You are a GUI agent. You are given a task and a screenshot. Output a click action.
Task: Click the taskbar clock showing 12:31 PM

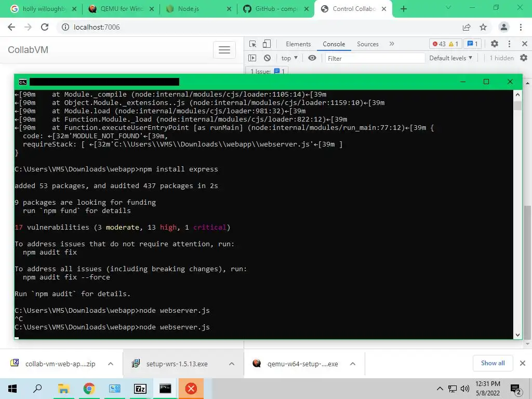pos(487,389)
